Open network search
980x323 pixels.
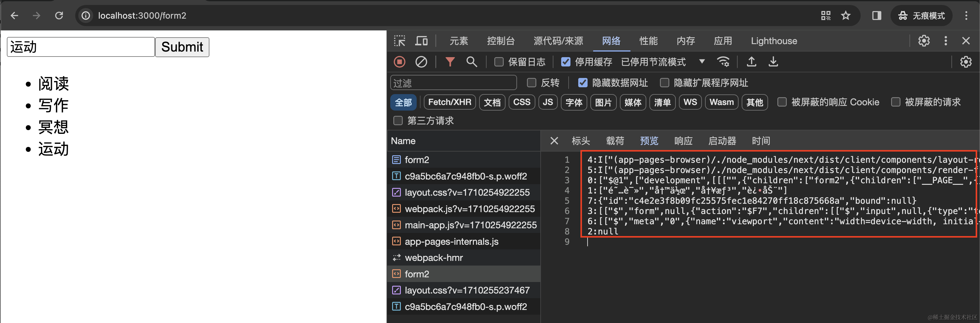point(472,61)
